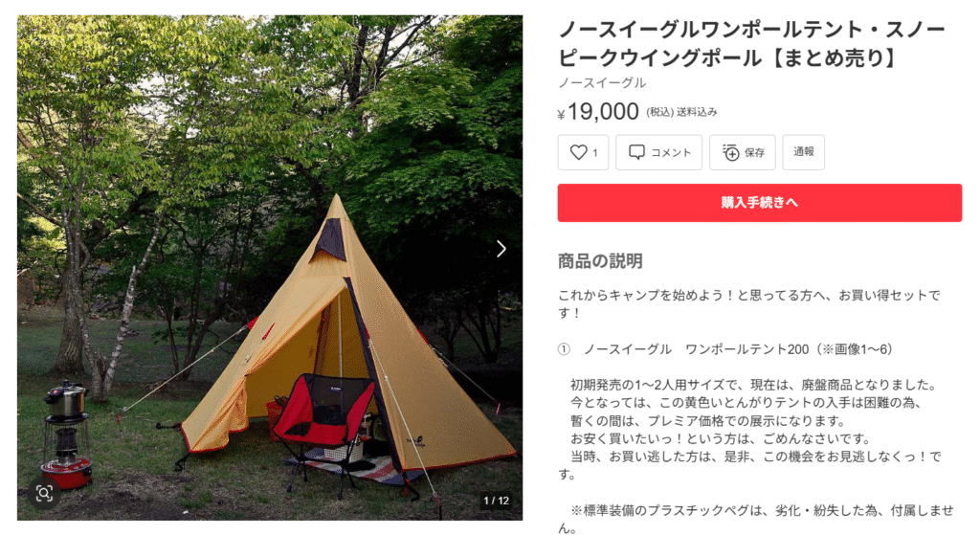Click the ワンポールテント200 item line in description

[x=725, y=349]
